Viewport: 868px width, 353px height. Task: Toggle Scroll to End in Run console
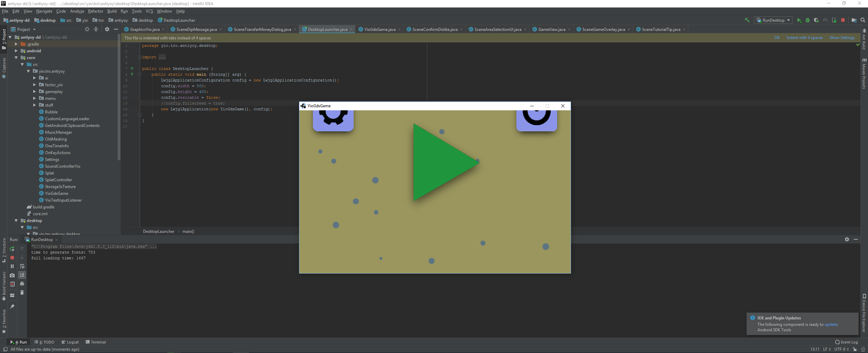(x=22, y=275)
